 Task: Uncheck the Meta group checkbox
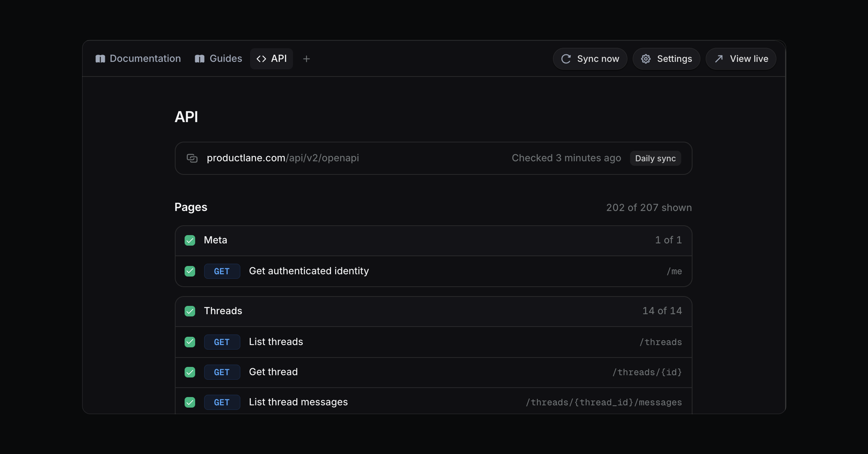(190, 240)
